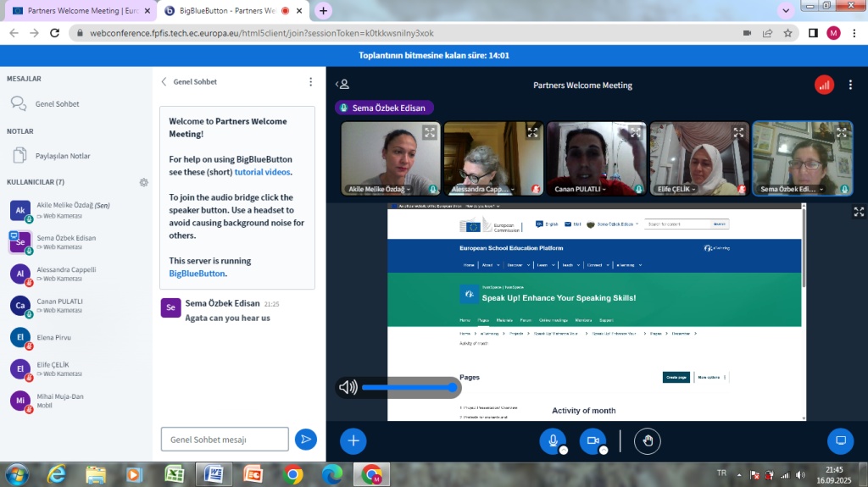Open the users list settings gear
This screenshot has width=868, height=487.
pos(144,182)
